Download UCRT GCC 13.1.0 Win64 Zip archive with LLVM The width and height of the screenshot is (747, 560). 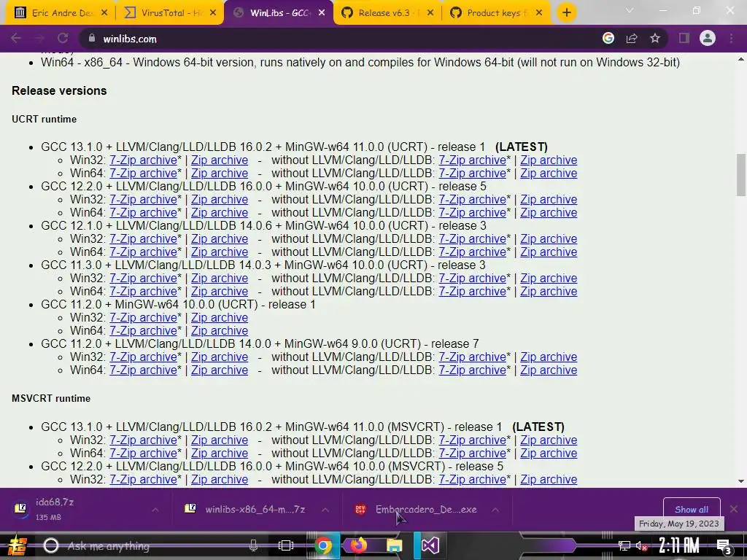click(220, 174)
